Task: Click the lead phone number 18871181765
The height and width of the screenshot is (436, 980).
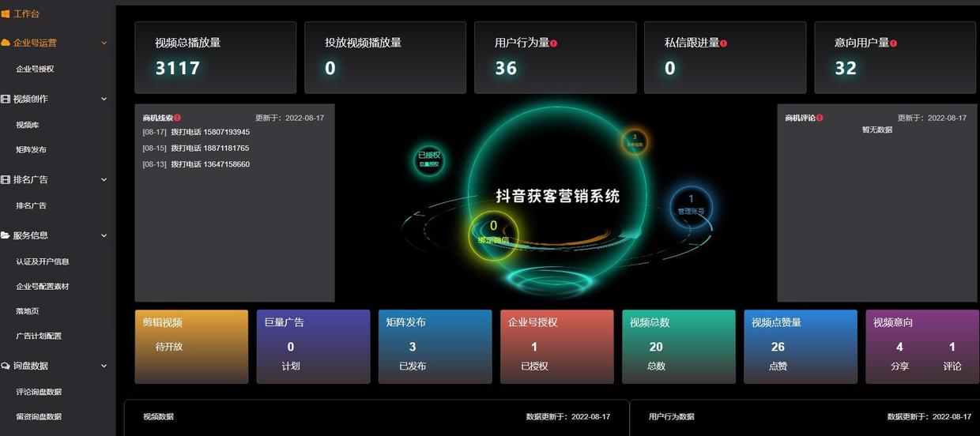Action: coord(227,148)
